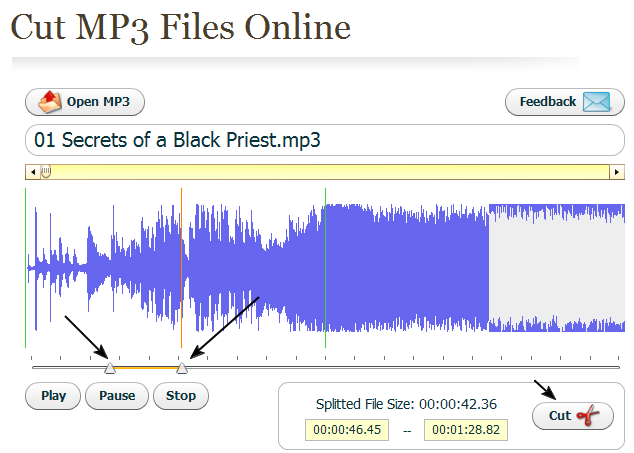Viewport: 634px width, 453px height.
Task: Click the folder upload icon on Open MP3
Action: click(x=49, y=101)
